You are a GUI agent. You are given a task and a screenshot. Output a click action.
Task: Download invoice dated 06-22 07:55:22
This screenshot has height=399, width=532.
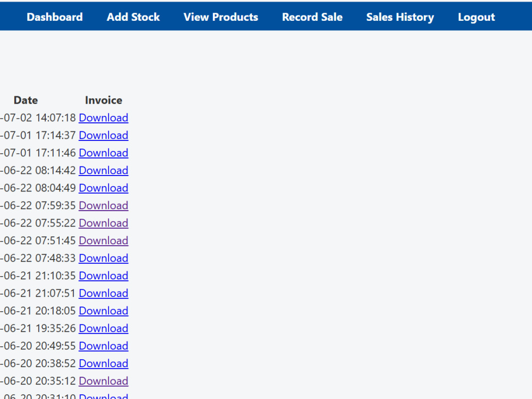point(104,223)
